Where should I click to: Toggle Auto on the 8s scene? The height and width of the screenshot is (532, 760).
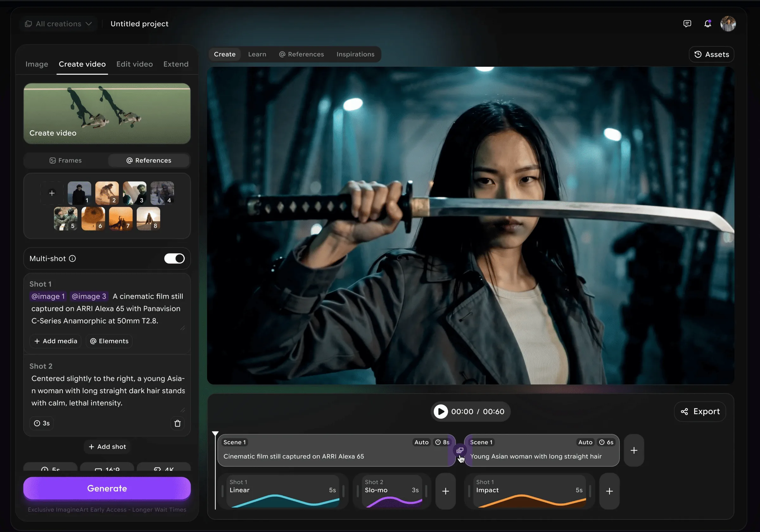coord(421,442)
